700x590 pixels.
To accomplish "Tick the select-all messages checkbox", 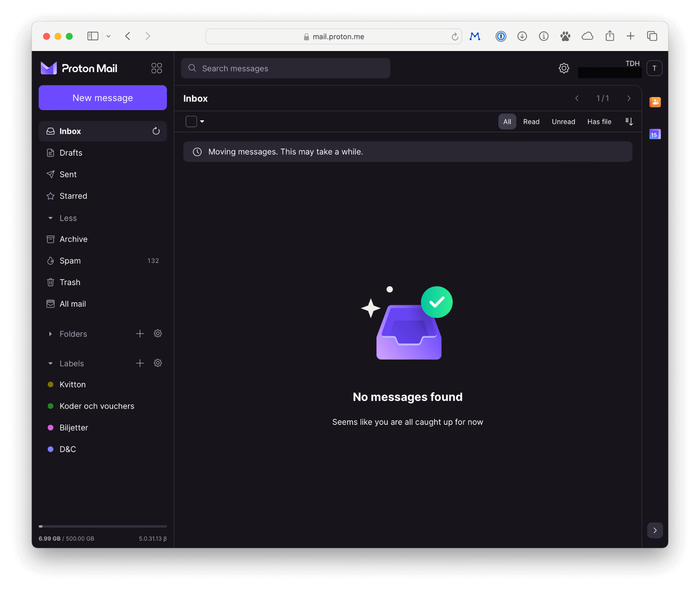I will click(x=191, y=121).
